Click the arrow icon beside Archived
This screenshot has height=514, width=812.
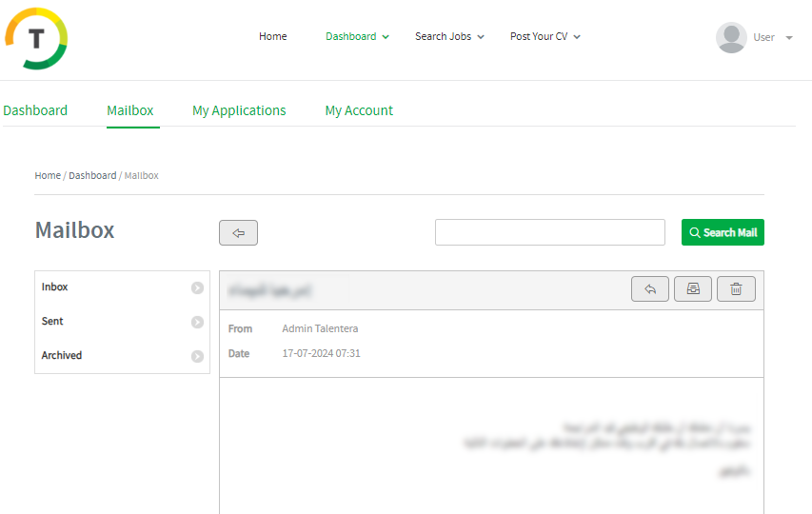point(197,356)
